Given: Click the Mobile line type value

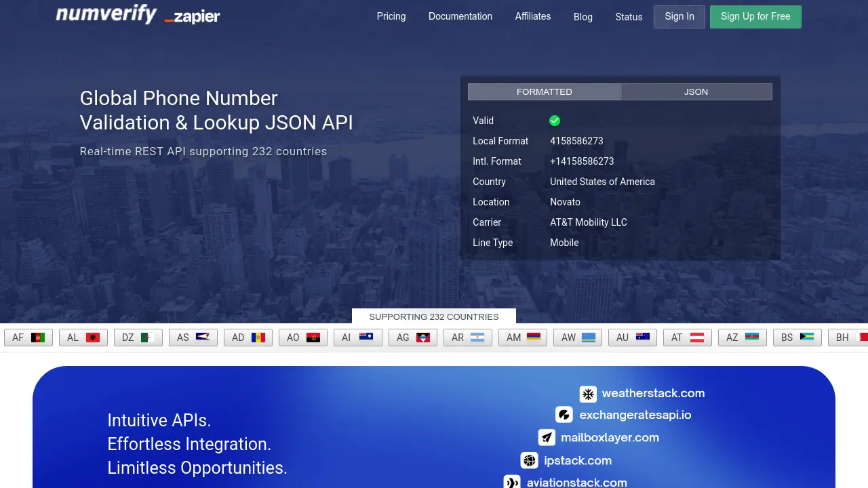Looking at the screenshot, I should 564,243.
